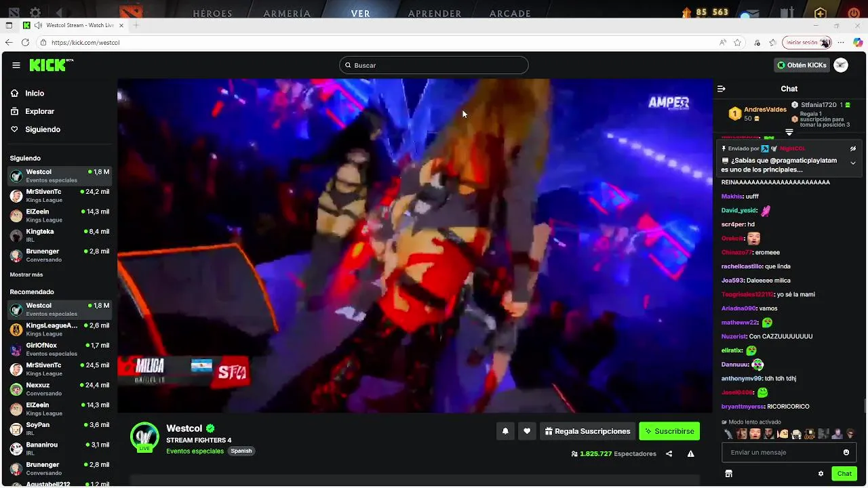Viewport: 868px width, 488px height.
Task: Open HÉROES tab in Dota window
Action: [213, 14]
